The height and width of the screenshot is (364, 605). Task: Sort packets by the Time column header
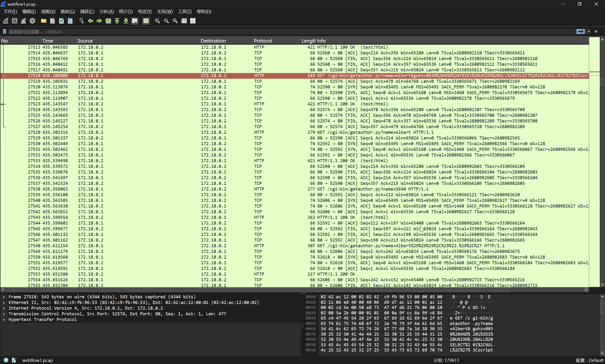58,41
